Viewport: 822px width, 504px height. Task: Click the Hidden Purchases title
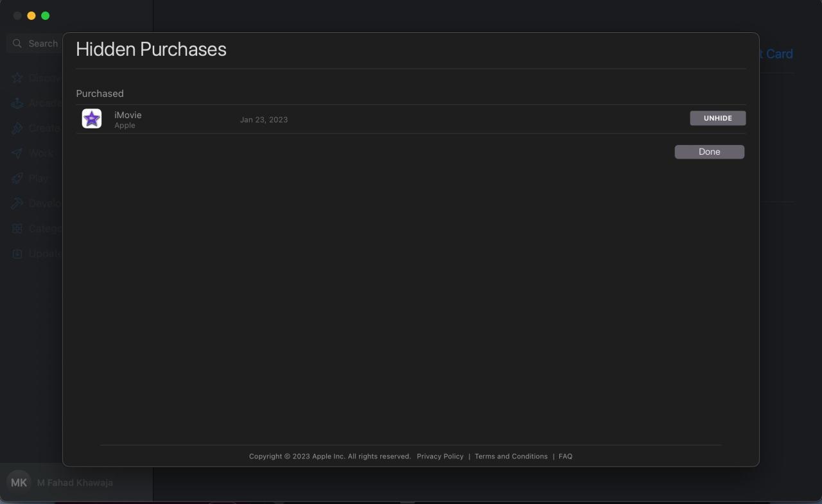point(151,49)
